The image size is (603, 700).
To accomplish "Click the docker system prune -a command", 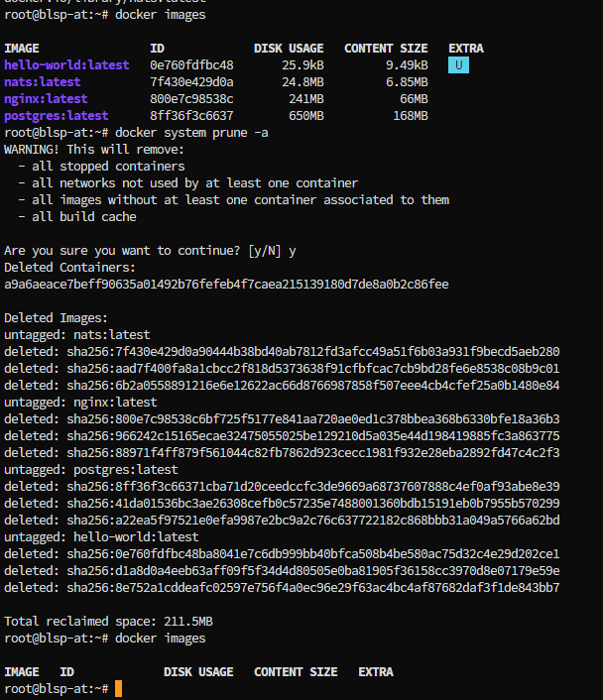I will (x=191, y=133).
